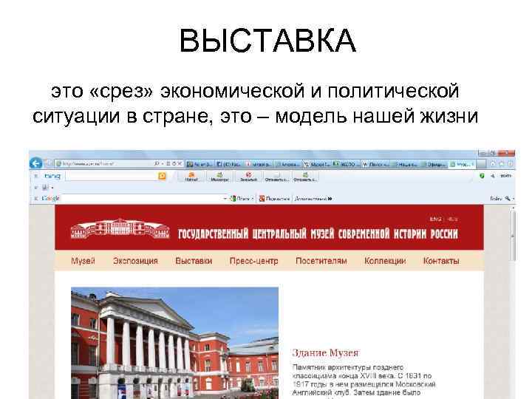Open the Экспозиция menu item

pyautogui.click(x=135, y=261)
